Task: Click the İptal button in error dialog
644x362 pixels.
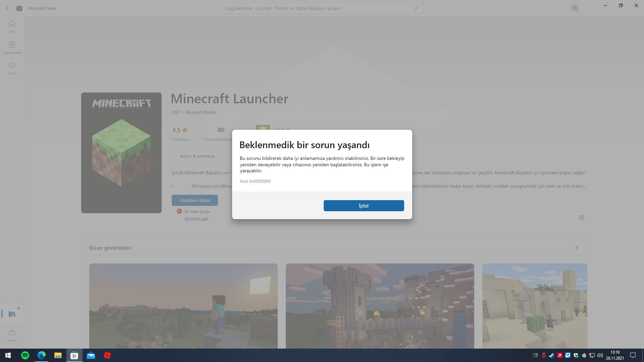Action: coord(364,205)
